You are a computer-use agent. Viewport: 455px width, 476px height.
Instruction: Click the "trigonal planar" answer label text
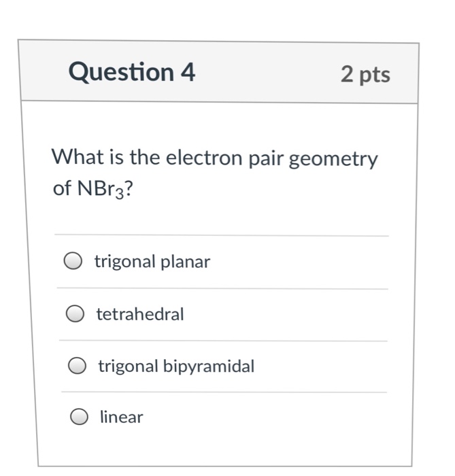point(152,261)
